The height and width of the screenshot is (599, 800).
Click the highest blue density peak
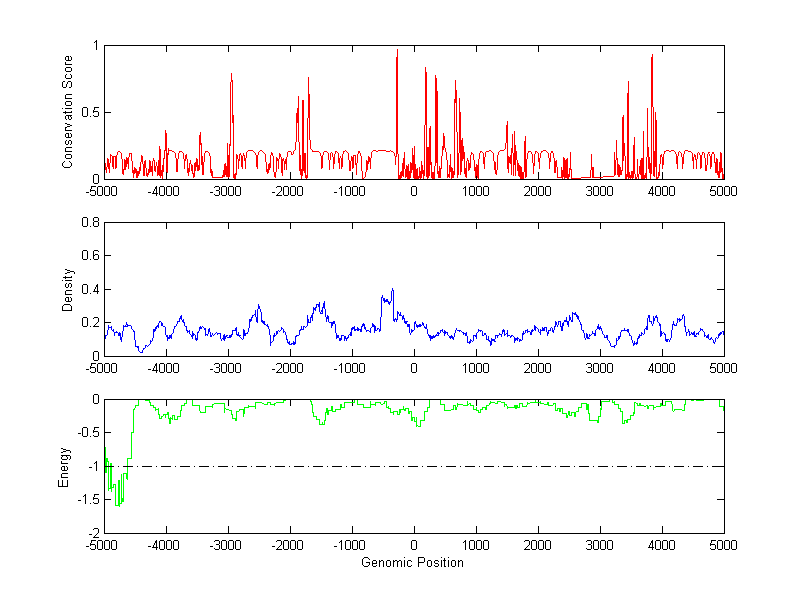[x=392, y=290]
